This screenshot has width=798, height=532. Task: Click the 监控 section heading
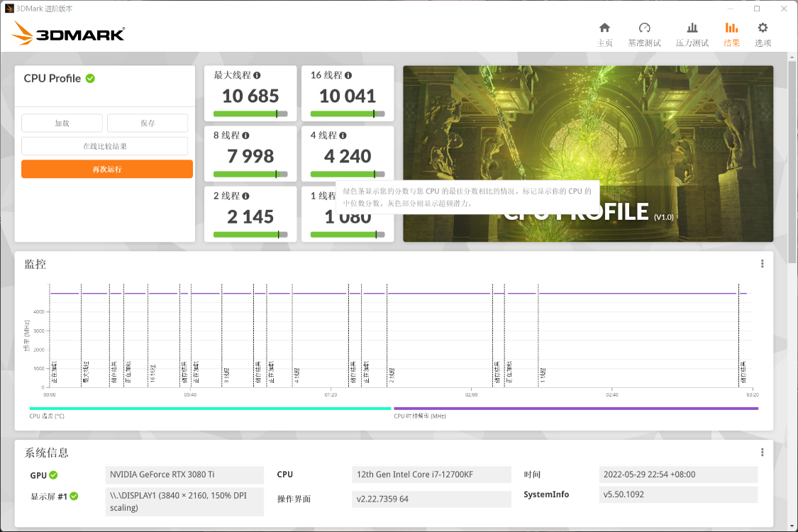(35, 264)
